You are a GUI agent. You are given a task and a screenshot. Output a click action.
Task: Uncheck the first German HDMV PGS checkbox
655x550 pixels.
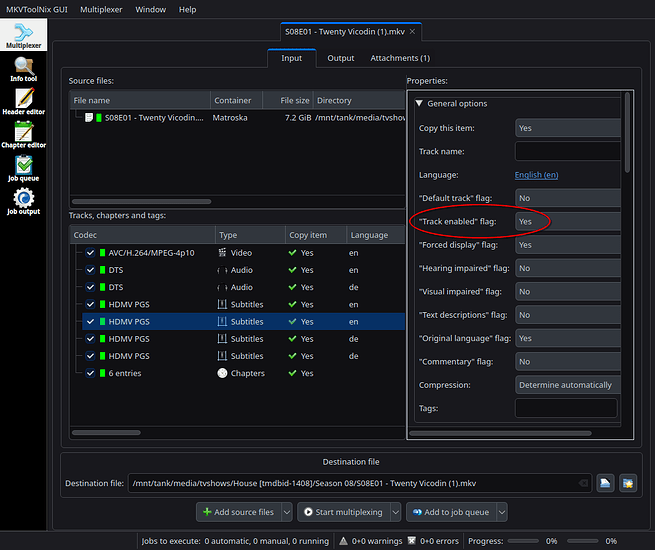pyautogui.click(x=90, y=339)
